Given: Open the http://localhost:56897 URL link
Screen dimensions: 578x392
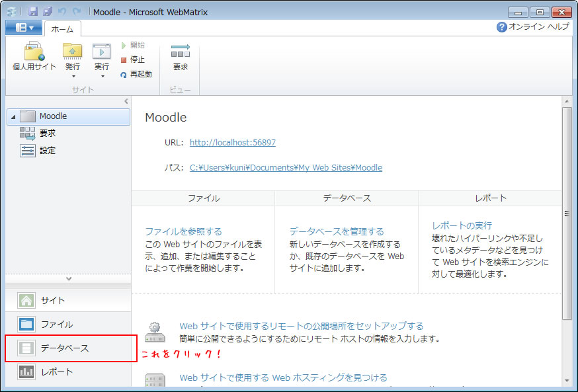Looking at the screenshot, I should [232, 142].
